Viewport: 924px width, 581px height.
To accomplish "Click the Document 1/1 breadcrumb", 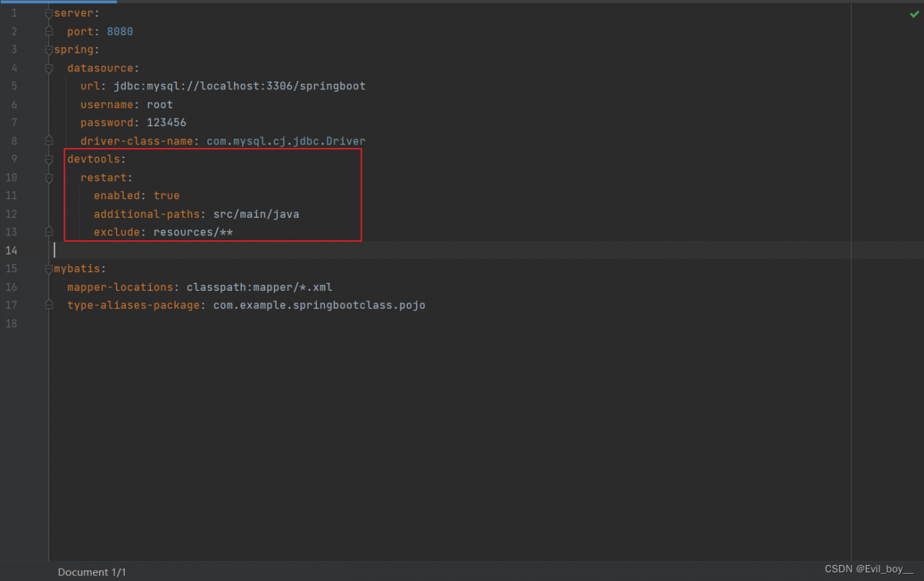I will [x=92, y=572].
